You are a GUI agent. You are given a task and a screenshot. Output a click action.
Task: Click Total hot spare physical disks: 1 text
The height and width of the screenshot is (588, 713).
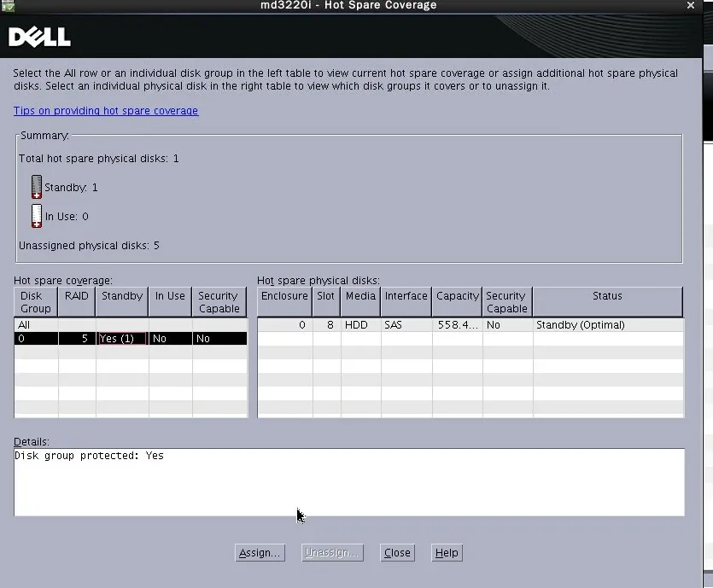click(99, 159)
